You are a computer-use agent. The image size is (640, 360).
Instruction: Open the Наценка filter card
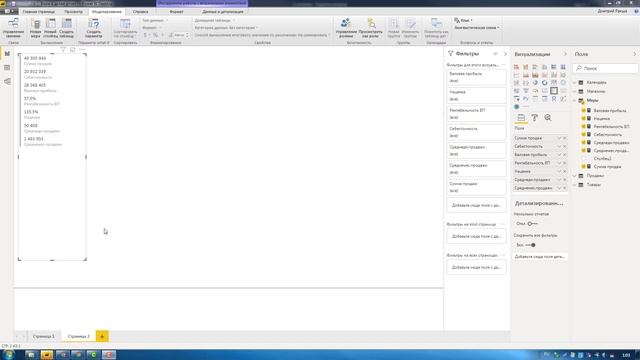tap(476, 96)
